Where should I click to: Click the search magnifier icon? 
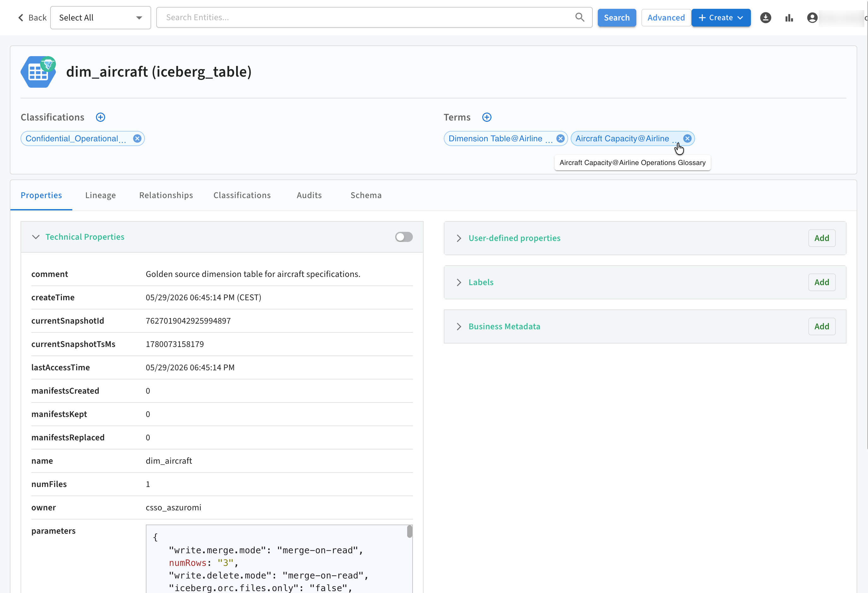click(580, 17)
